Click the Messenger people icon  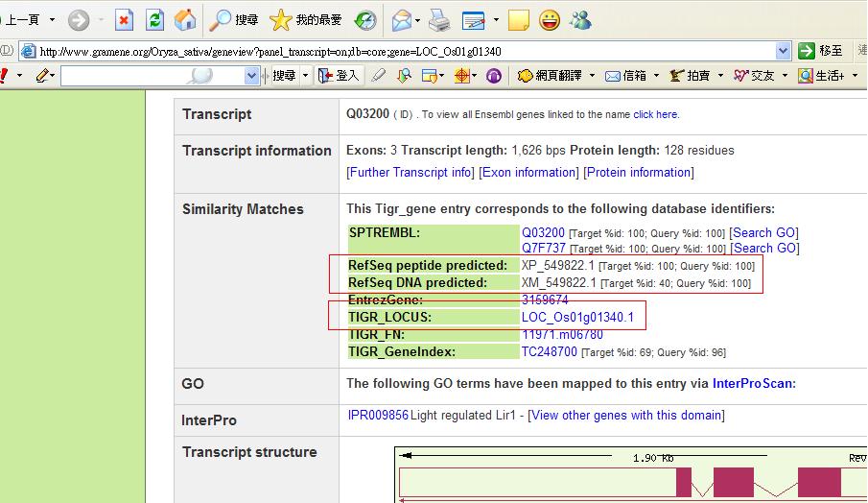(580, 19)
